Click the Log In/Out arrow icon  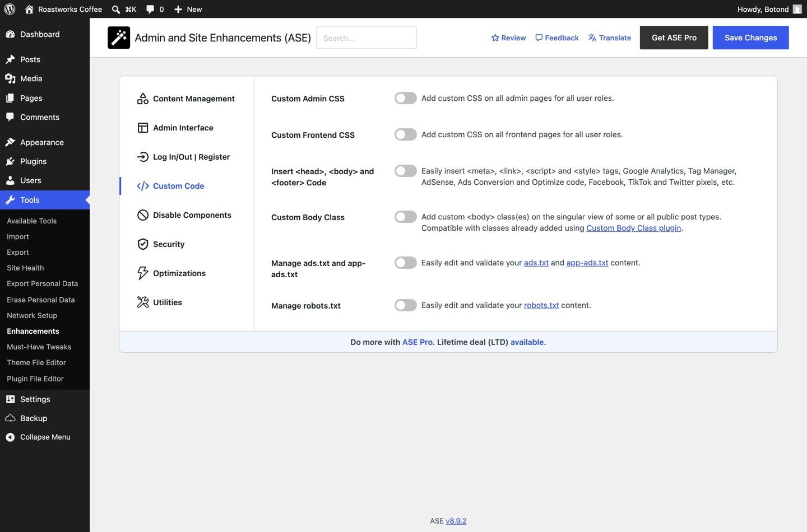tap(143, 157)
